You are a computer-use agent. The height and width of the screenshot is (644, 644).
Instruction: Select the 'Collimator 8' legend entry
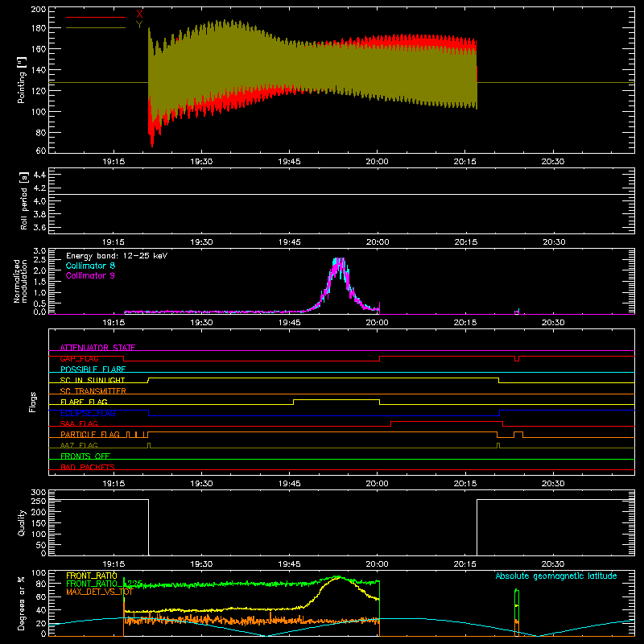click(90, 266)
